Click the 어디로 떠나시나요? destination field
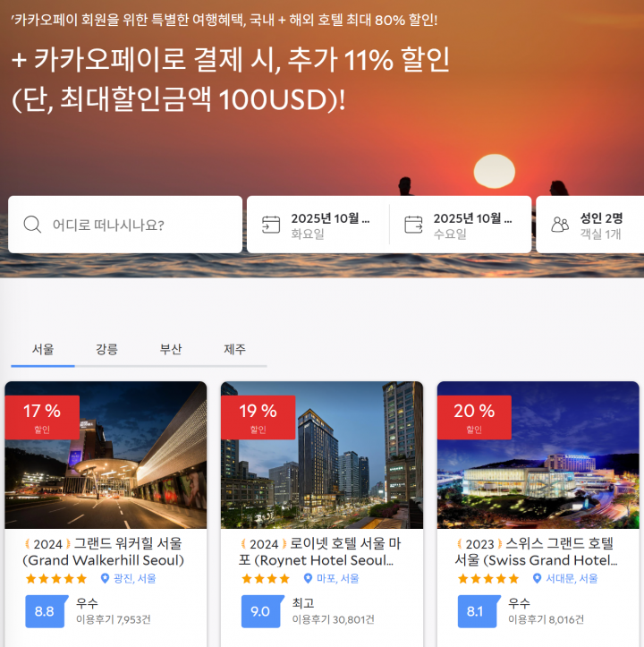 click(x=134, y=225)
